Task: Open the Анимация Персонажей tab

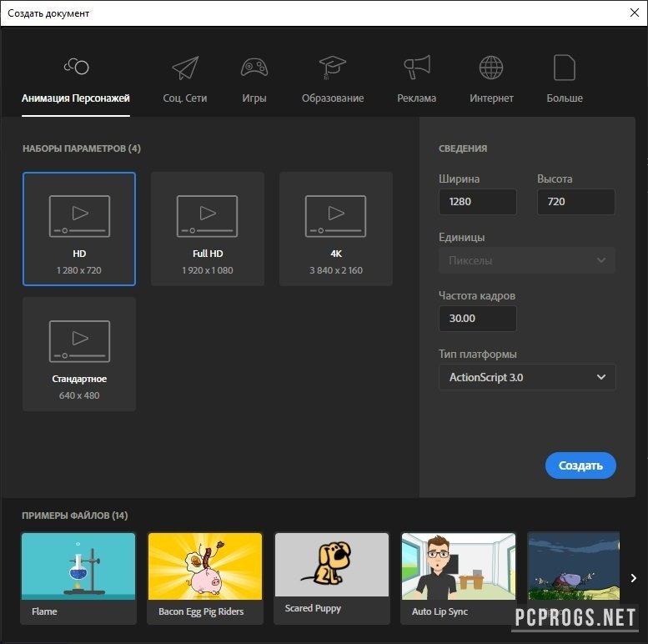Action: [x=76, y=98]
